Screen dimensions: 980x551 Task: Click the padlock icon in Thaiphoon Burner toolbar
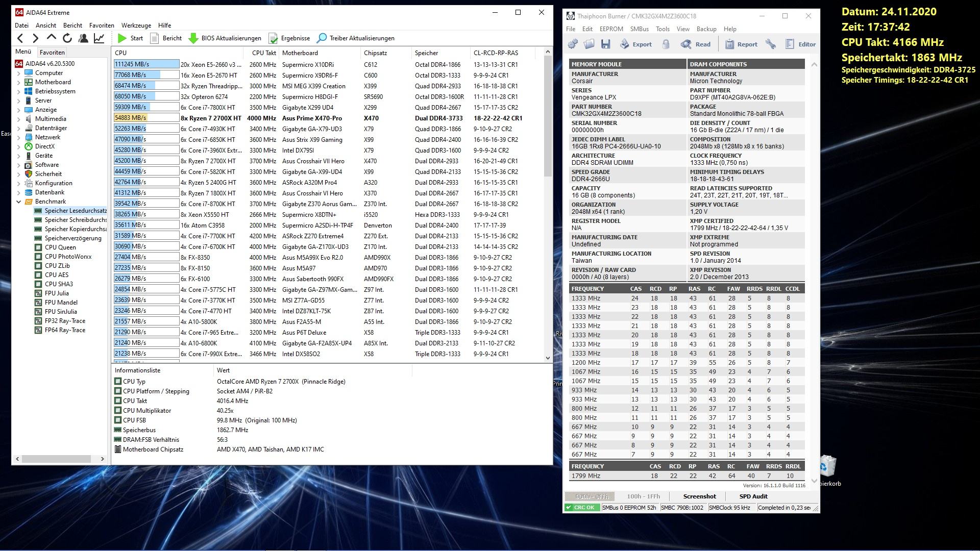point(666,44)
